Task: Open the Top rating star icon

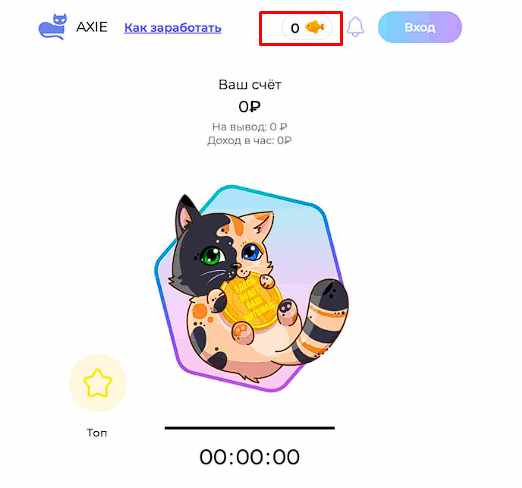Action: [98, 383]
